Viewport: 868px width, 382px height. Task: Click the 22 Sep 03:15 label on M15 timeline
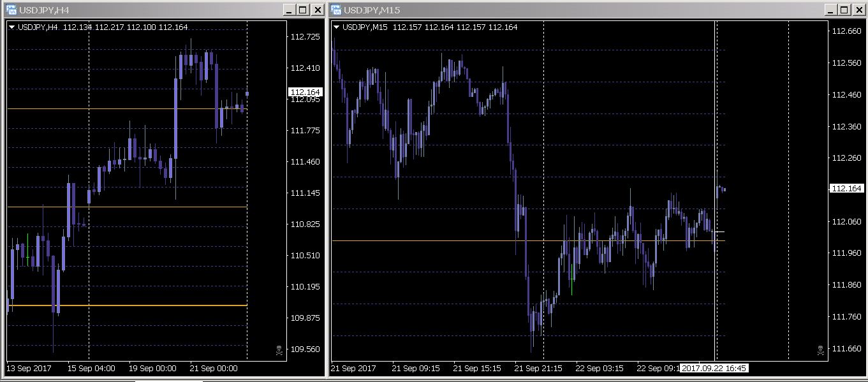point(600,368)
